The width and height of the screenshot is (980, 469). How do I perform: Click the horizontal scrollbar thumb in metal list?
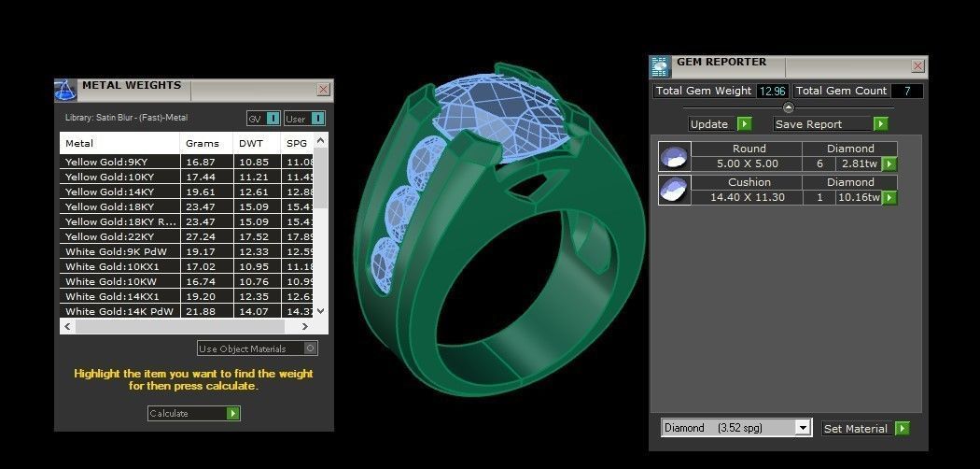180,326
